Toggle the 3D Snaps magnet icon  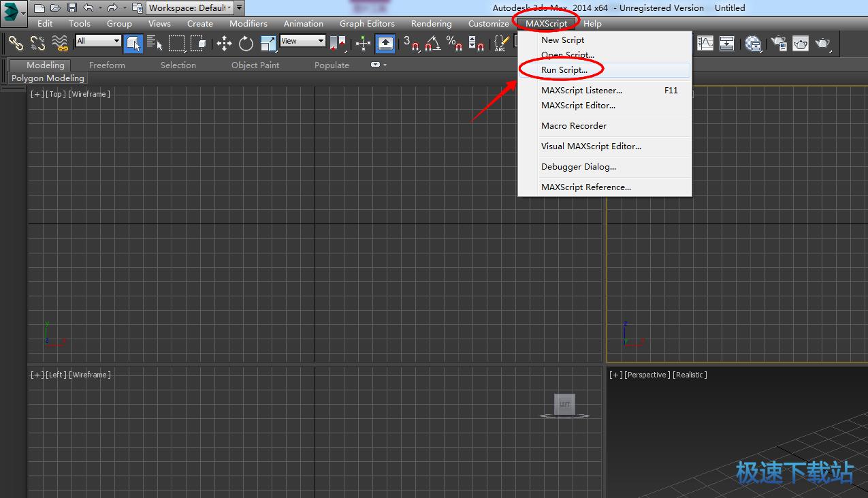(x=411, y=44)
